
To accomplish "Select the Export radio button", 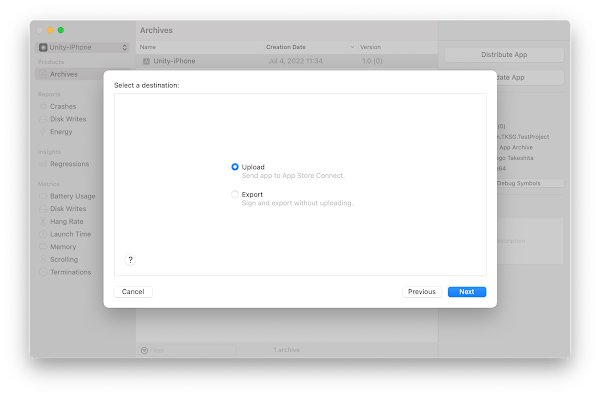I will click(x=235, y=194).
